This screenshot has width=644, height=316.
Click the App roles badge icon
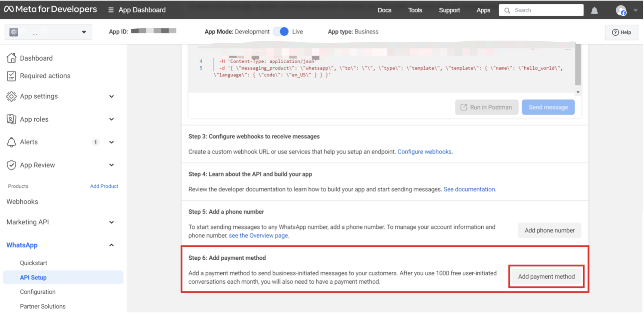pos(11,119)
